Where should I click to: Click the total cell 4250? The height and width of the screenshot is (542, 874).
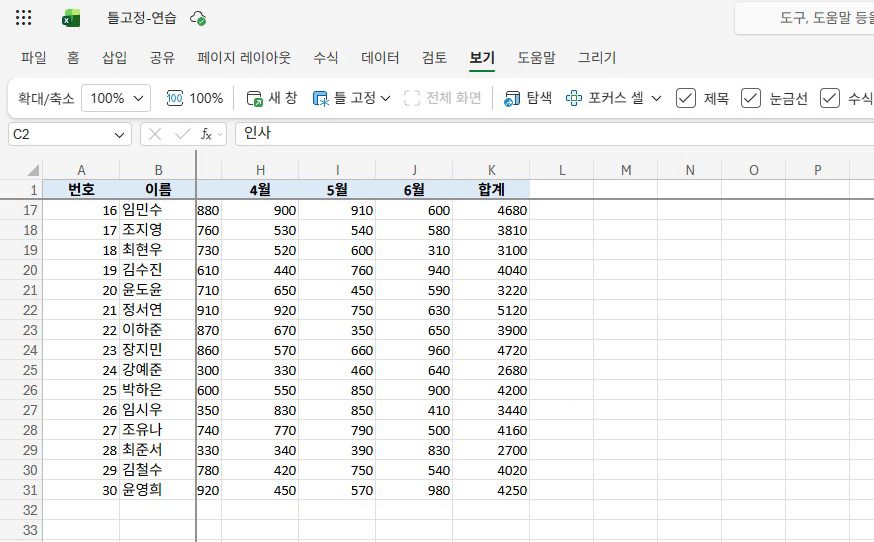[492, 490]
